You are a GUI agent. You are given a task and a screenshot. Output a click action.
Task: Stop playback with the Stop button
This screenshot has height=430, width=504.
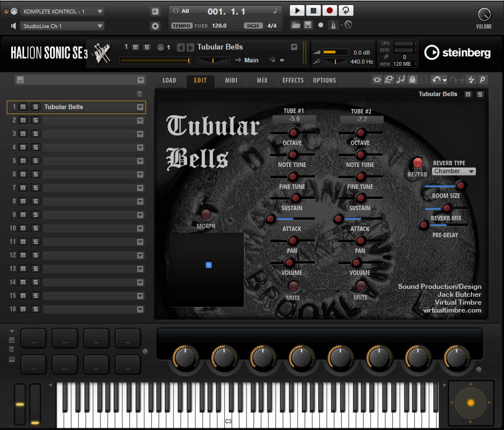313,11
